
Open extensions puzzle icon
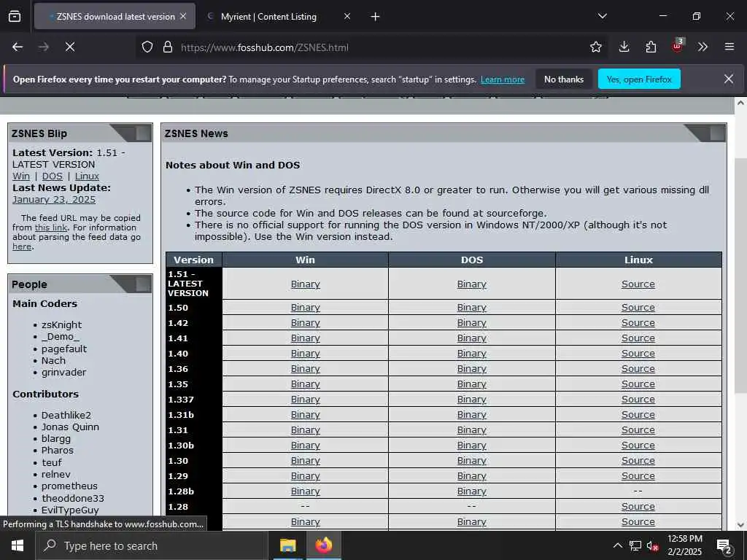(x=651, y=47)
